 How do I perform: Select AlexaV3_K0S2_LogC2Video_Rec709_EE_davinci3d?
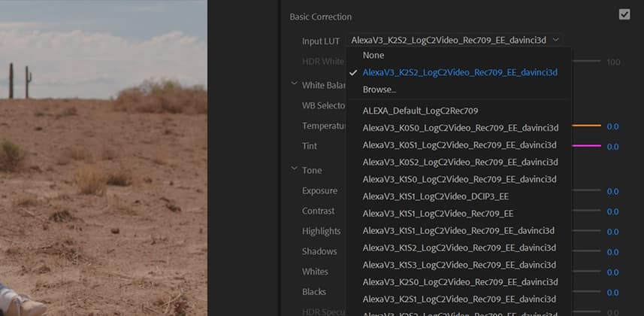click(459, 162)
